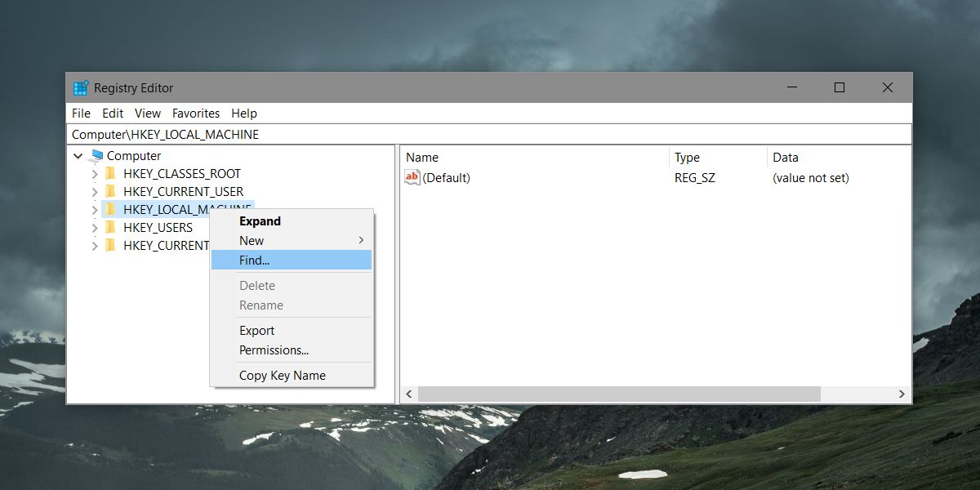The image size is (980, 490).
Task: Expand the HKEY_CURRENT_CONFIG chevron
Action: pos(95,246)
